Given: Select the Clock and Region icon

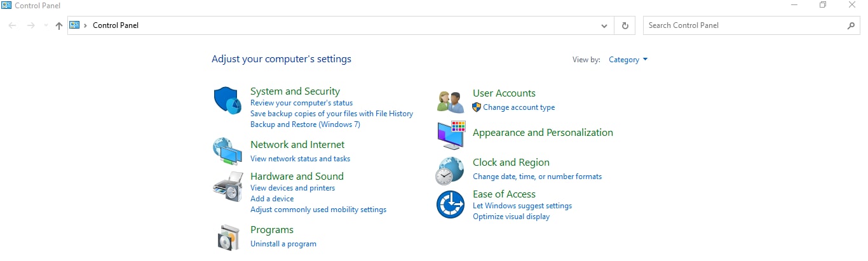Looking at the screenshot, I should pos(450,171).
